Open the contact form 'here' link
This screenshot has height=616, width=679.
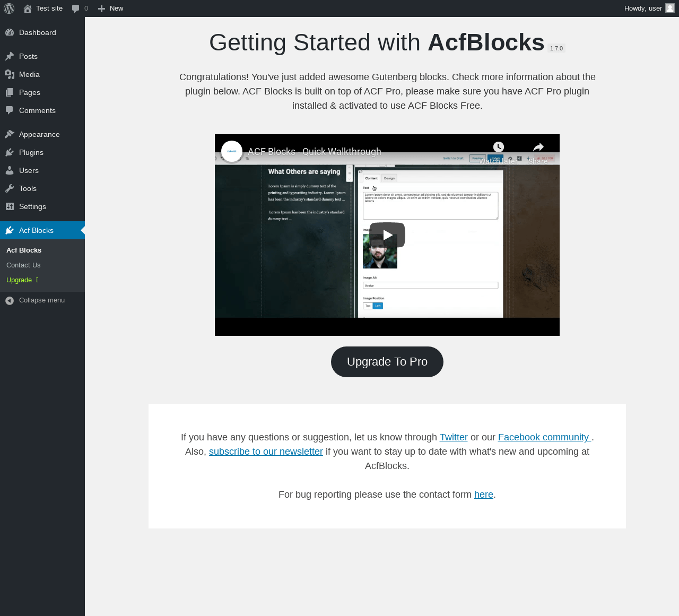click(484, 494)
